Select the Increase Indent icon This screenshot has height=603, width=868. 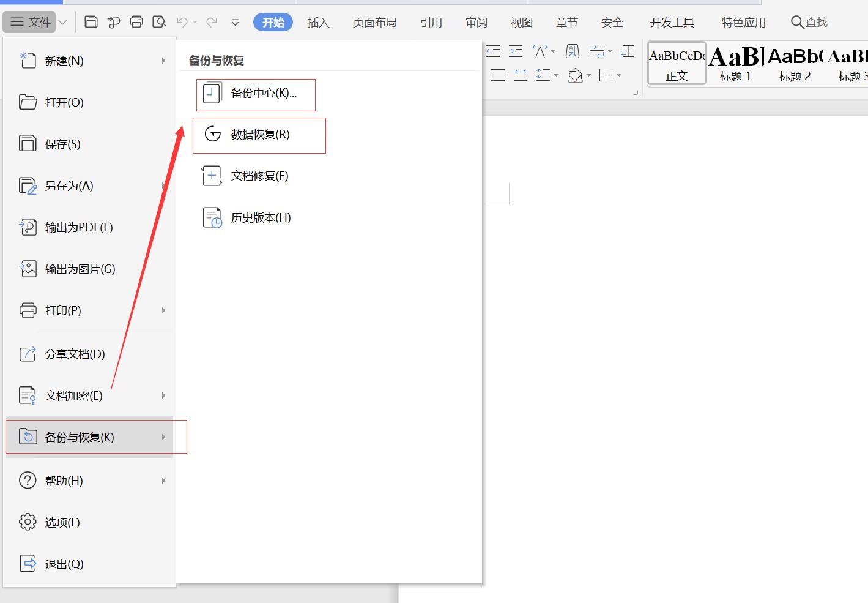click(516, 51)
